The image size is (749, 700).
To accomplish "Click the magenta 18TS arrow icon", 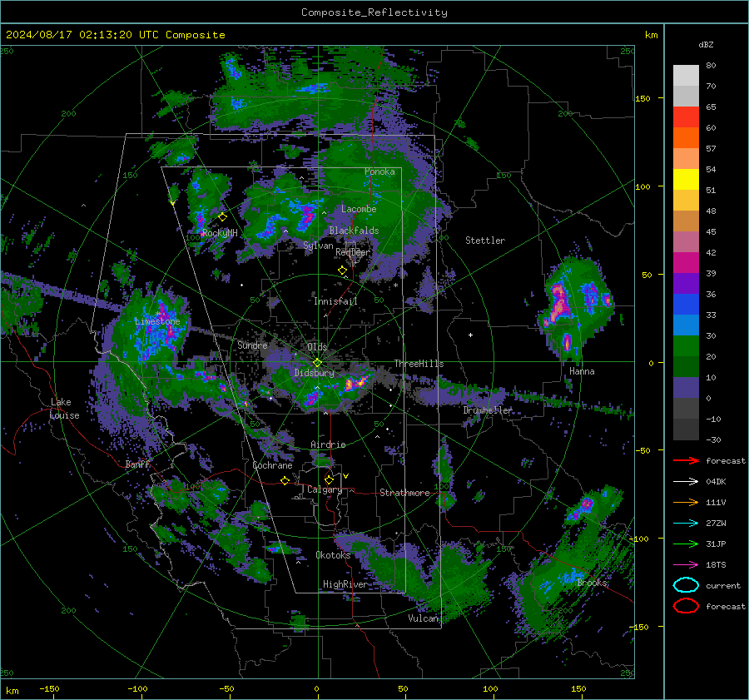I will coord(686,565).
